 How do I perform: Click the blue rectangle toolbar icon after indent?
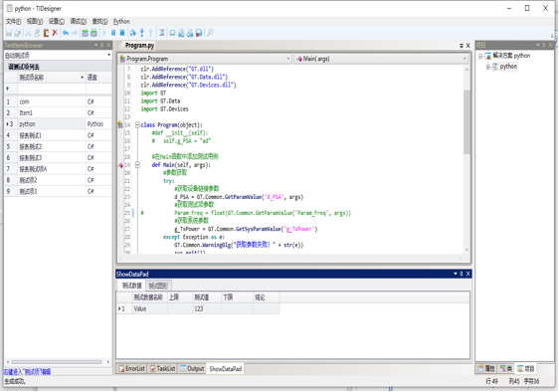point(172,33)
